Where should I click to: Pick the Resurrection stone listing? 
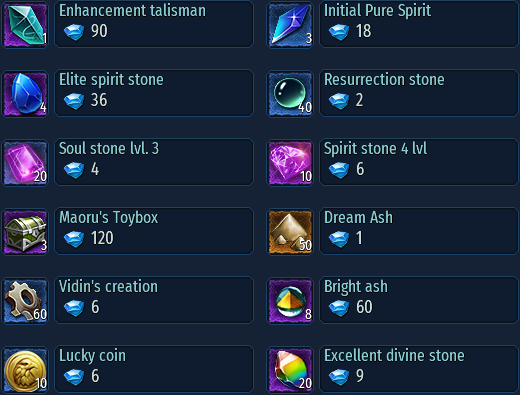(419, 93)
